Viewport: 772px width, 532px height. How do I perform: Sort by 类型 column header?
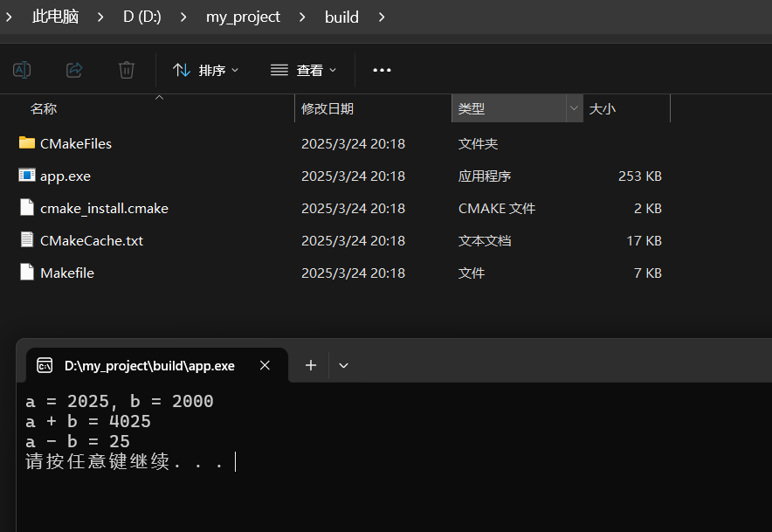472,108
